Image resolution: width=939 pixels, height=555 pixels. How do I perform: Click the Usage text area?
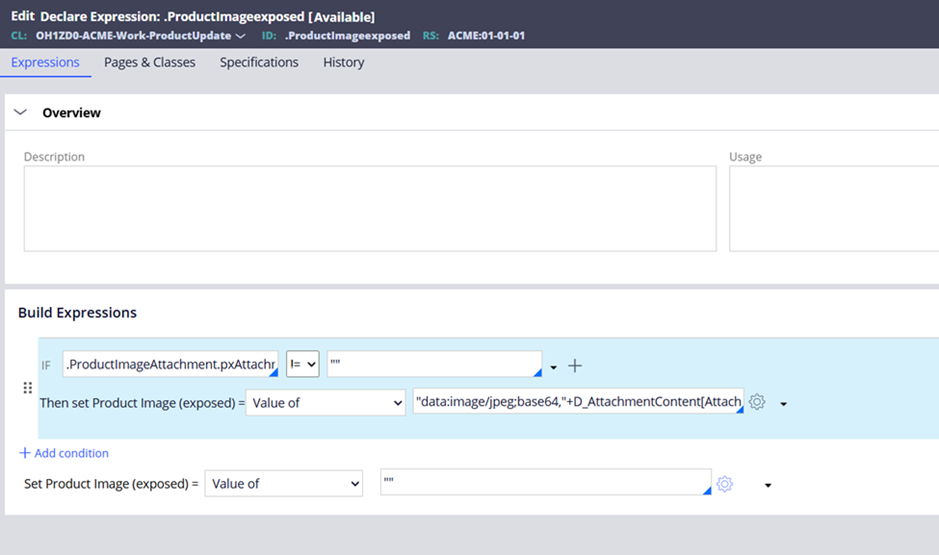pos(833,208)
